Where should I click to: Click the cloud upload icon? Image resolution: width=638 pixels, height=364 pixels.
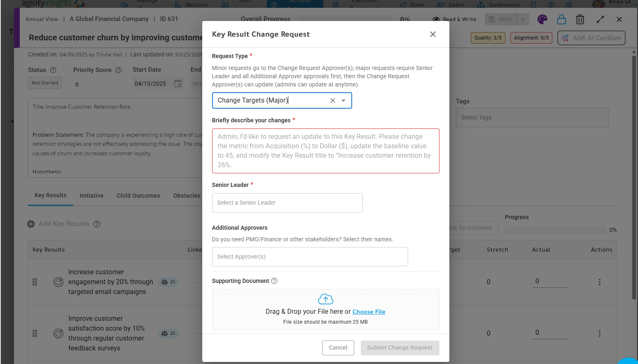click(x=325, y=299)
